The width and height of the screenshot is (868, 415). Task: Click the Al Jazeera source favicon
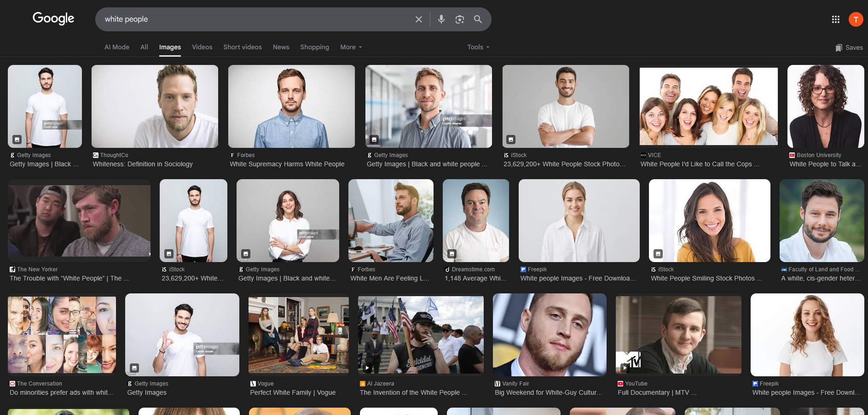click(x=363, y=384)
